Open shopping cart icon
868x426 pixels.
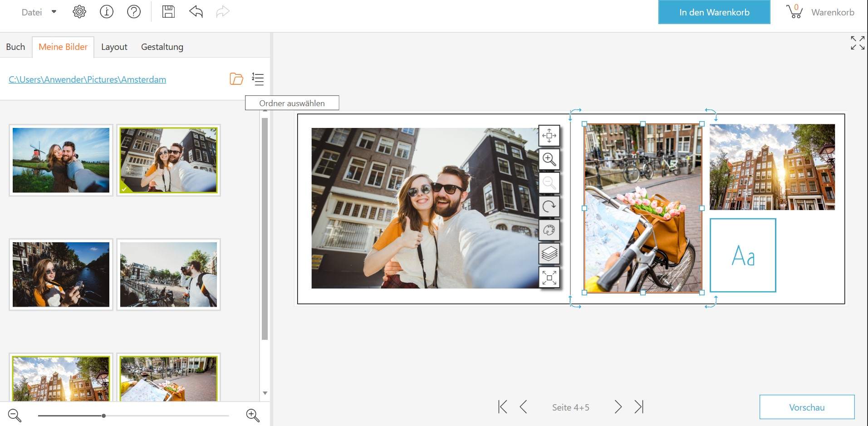(794, 11)
